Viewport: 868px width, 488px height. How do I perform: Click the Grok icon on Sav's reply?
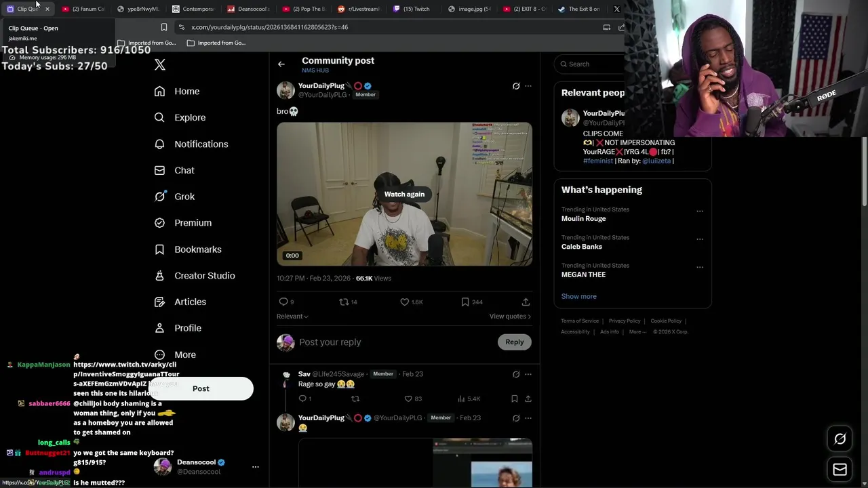point(516,374)
